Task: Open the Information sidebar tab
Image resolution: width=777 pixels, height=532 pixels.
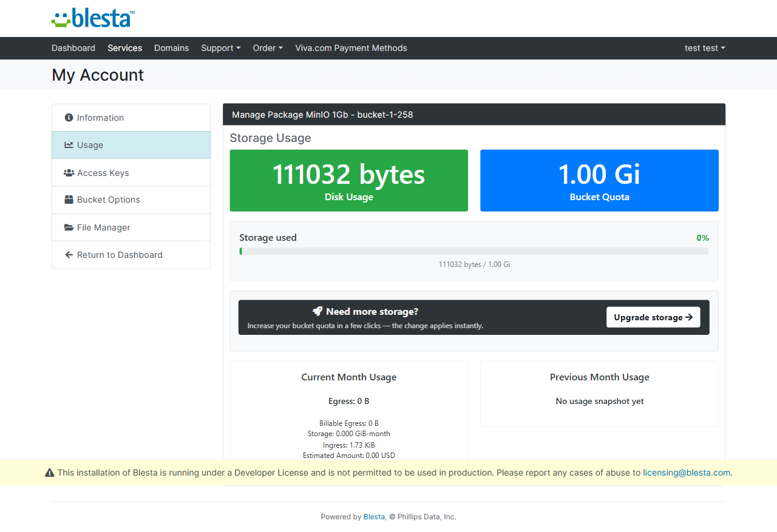Action: click(x=131, y=118)
